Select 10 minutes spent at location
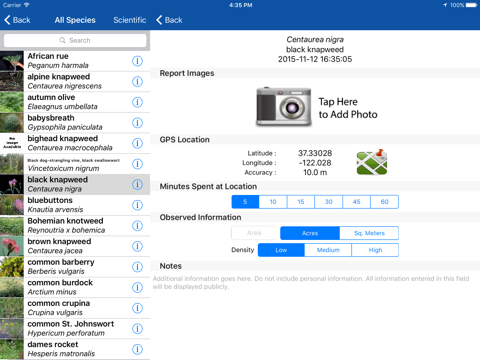480x360 pixels. coord(273,202)
